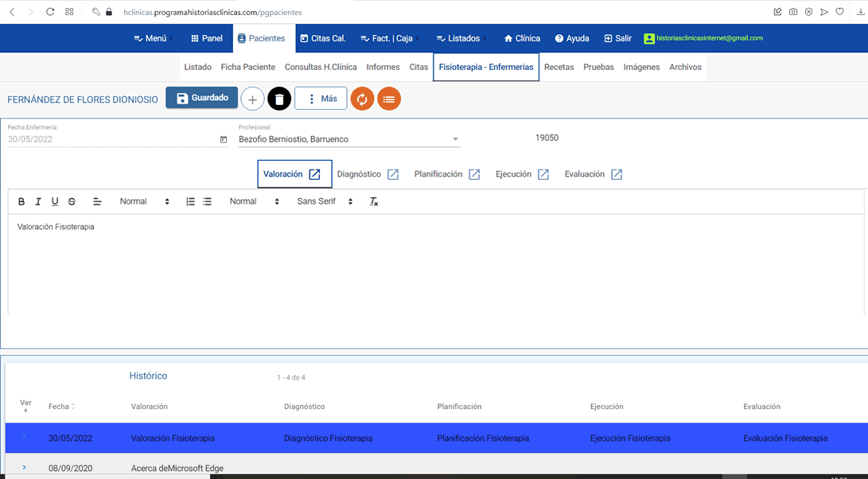Click the Guardado save button
This screenshot has height=479, width=868.
(x=202, y=98)
